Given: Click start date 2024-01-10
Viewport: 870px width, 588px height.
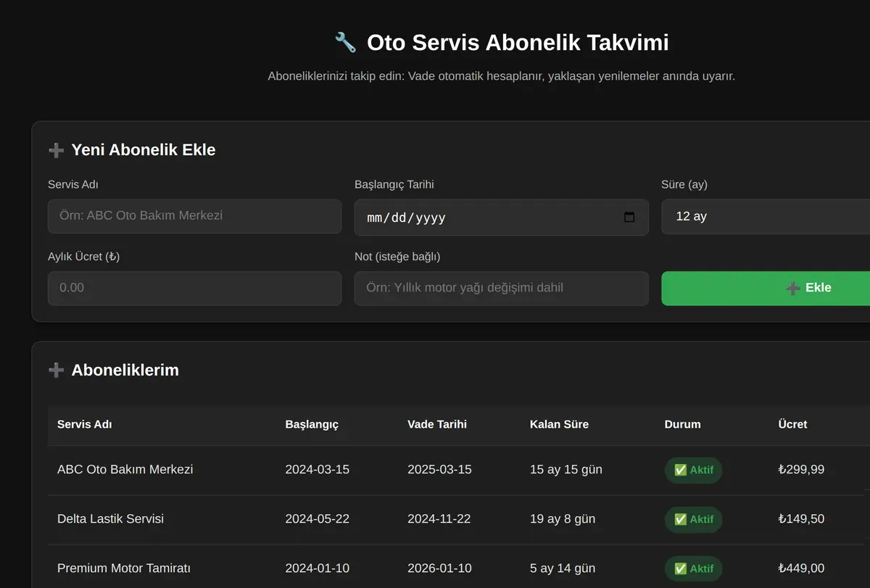Looking at the screenshot, I should (317, 568).
